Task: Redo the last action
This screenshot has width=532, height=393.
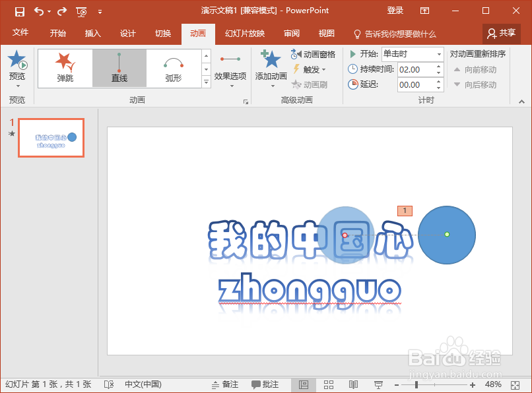Action: pos(62,12)
